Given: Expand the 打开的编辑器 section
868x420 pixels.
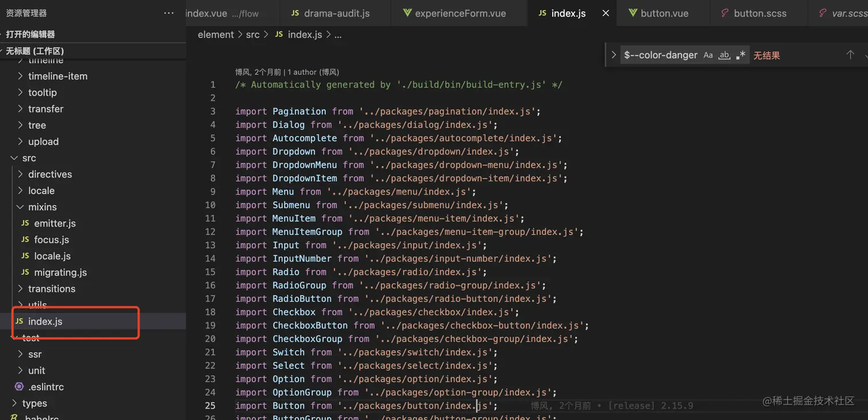Looking at the screenshot, I should [x=93, y=34].
